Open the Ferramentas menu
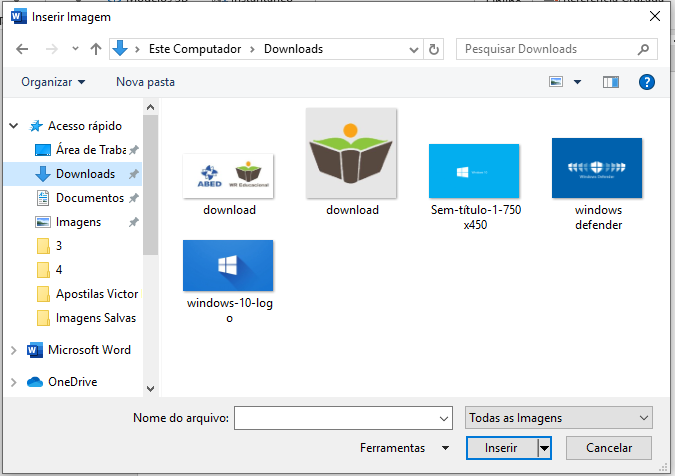The image size is (675, 476). point(406,448)
